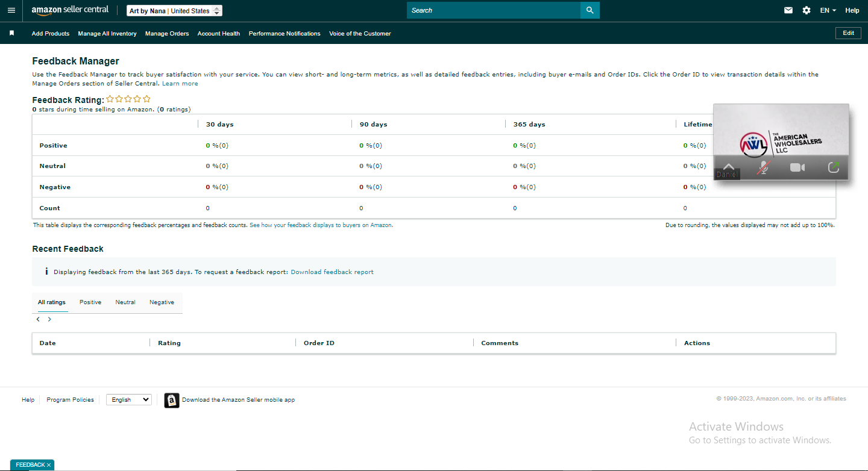The image size is (868, 471).
Task: Open the FEEDBACK tab
Action: click(x=30, y=465)
